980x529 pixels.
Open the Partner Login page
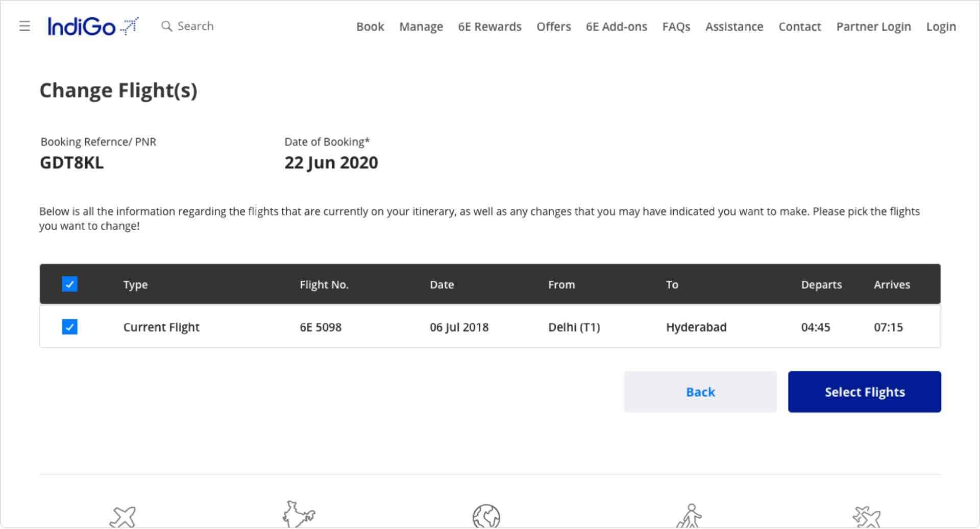(x=873, y=26)
